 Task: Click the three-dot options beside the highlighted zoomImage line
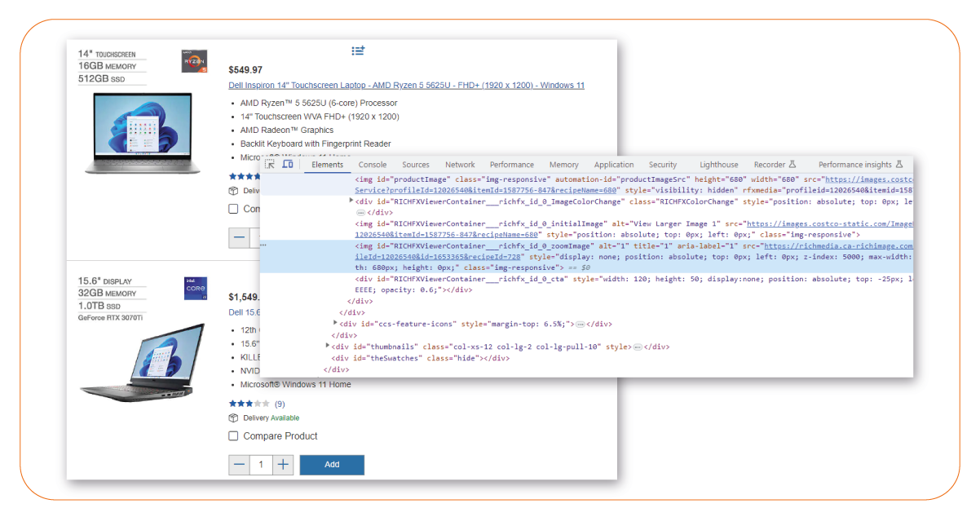click(x=263, y=245)
